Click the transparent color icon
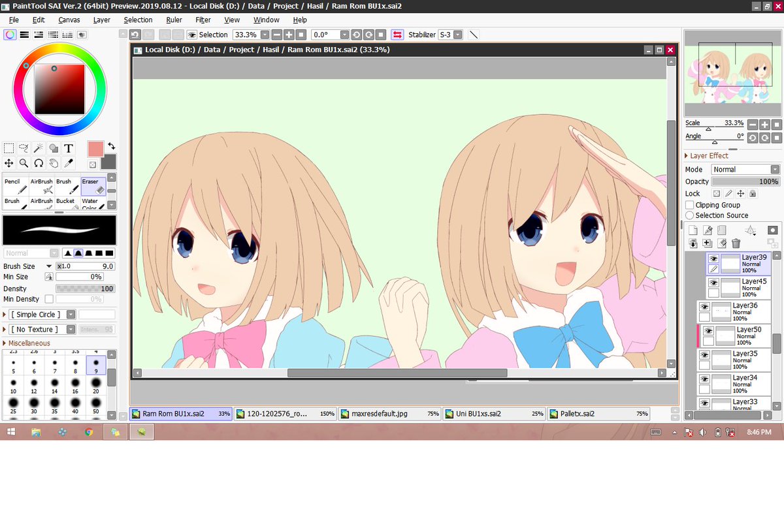784x532 pixels. (93, 164)
